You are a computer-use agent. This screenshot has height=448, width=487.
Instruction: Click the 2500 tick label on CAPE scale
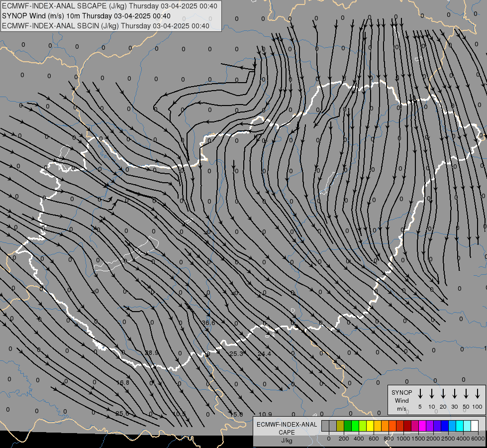[x=448, y=439]
